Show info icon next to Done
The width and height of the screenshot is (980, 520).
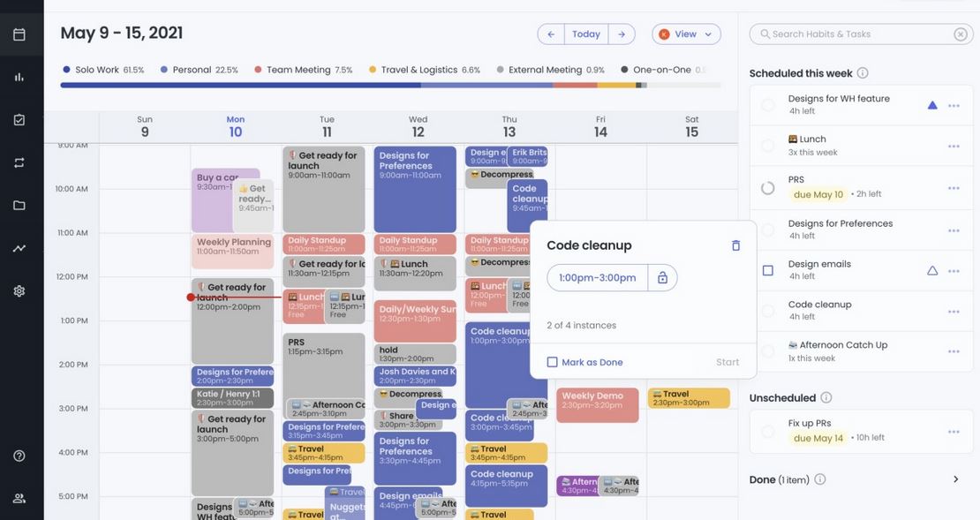[820, 479]
